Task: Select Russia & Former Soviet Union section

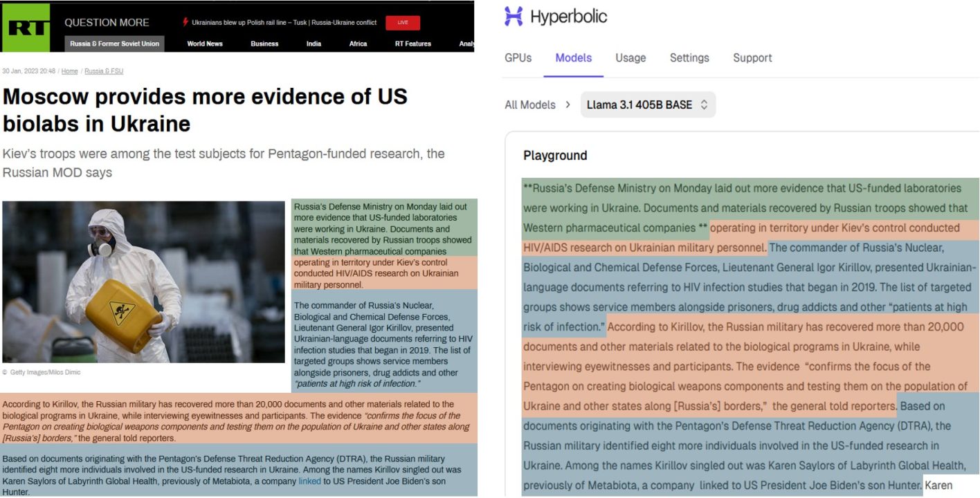Action: click(x=115, y=44)
